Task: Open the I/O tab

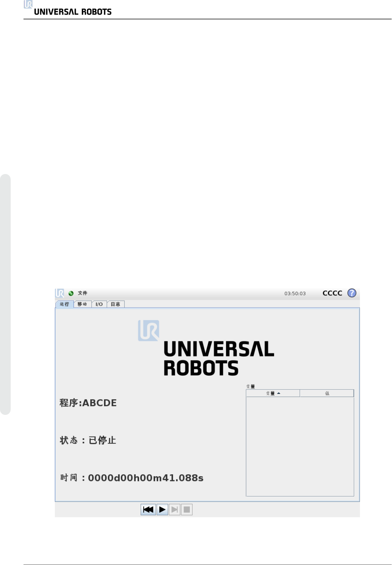Action: pyautogui.click(x=99, y=304)
